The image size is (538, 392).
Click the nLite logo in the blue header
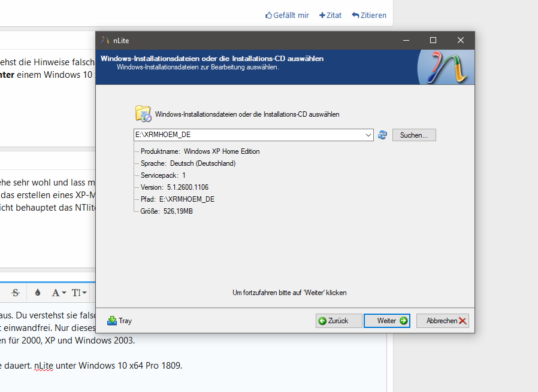[446, 67]
